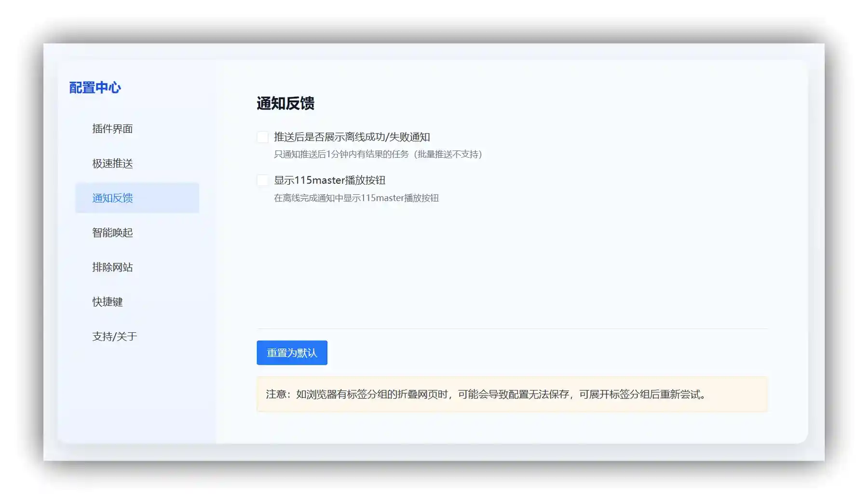Go to the 排除网站 section

113,267
